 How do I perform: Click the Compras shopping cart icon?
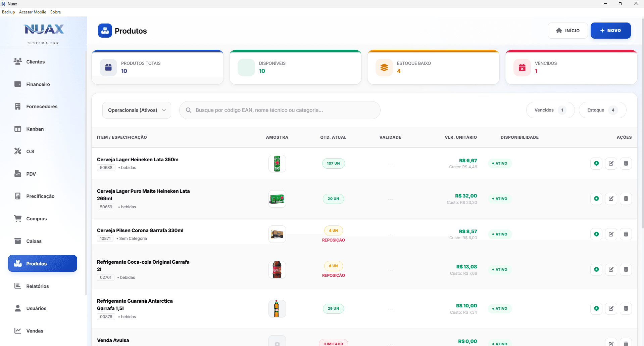[x=18, y=218]
